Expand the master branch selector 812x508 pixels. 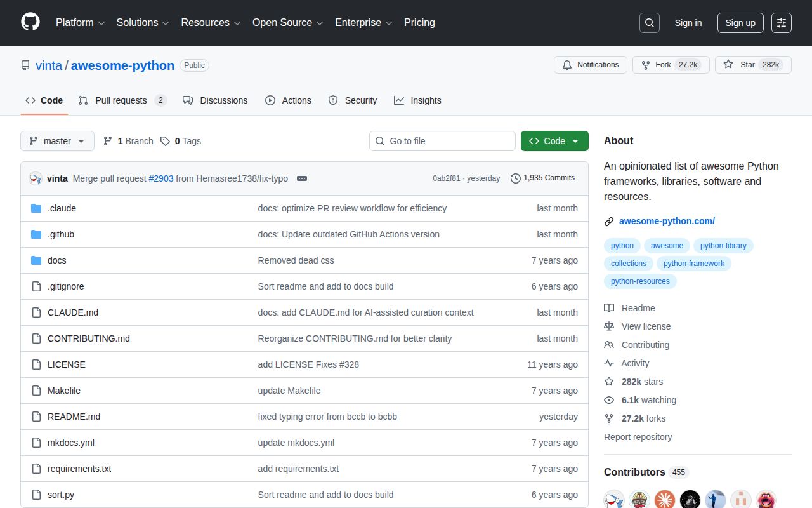(57, 141)
